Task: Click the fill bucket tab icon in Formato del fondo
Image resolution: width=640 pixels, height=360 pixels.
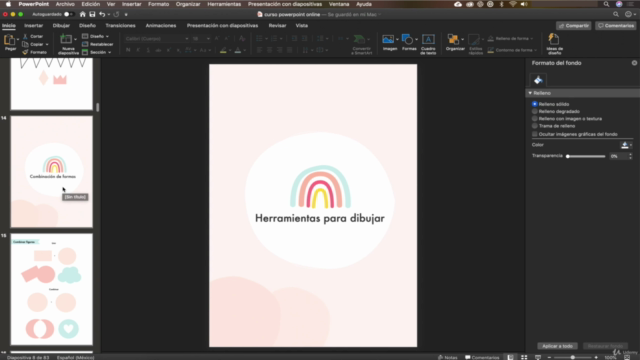Action: click(538, 80)
